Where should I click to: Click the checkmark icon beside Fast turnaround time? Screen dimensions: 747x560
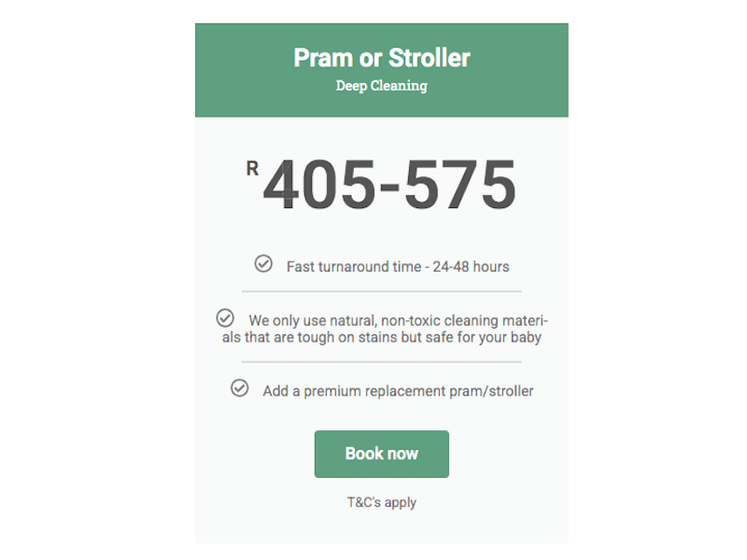(x=263, y=264)
